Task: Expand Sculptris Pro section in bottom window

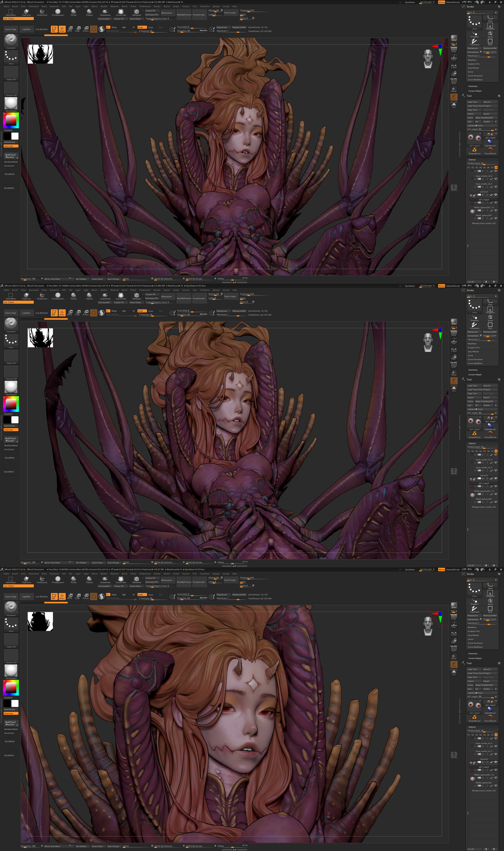Action: pyautogui.click(x=473, y=631)
